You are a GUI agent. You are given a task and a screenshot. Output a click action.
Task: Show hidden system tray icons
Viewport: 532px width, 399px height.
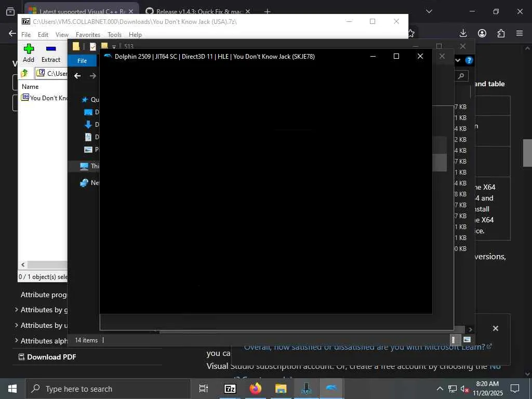click(440, 389)
